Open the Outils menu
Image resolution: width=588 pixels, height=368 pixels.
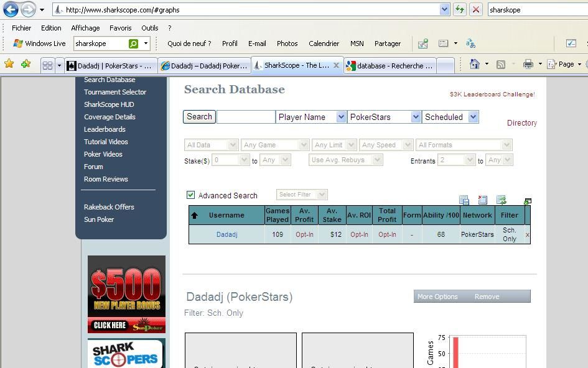(149, 28)
